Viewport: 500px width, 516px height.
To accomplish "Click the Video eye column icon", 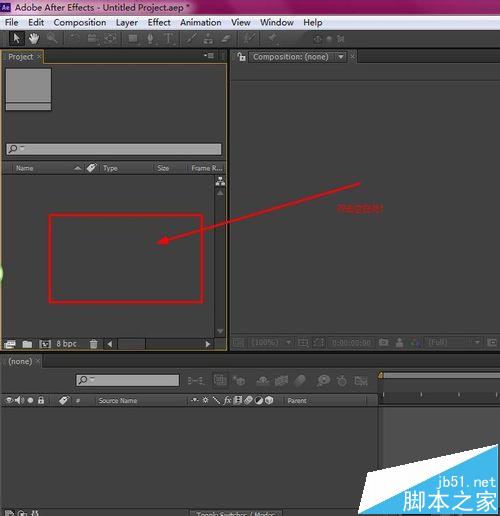I will [9, 400].
